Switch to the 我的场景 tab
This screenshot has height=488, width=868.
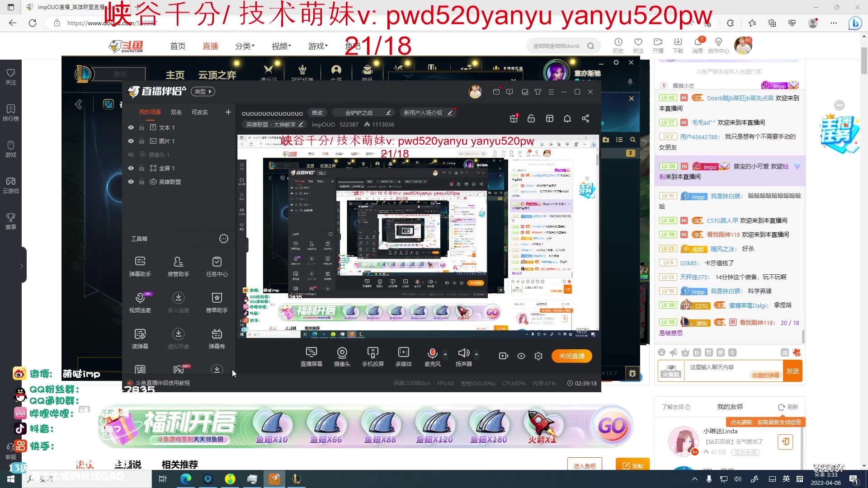point(150,112)
